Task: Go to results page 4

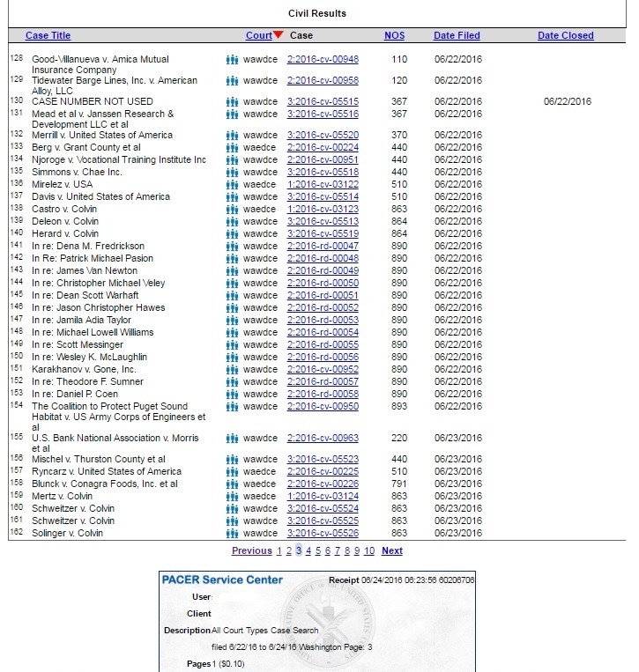Action: coord(308,551)
